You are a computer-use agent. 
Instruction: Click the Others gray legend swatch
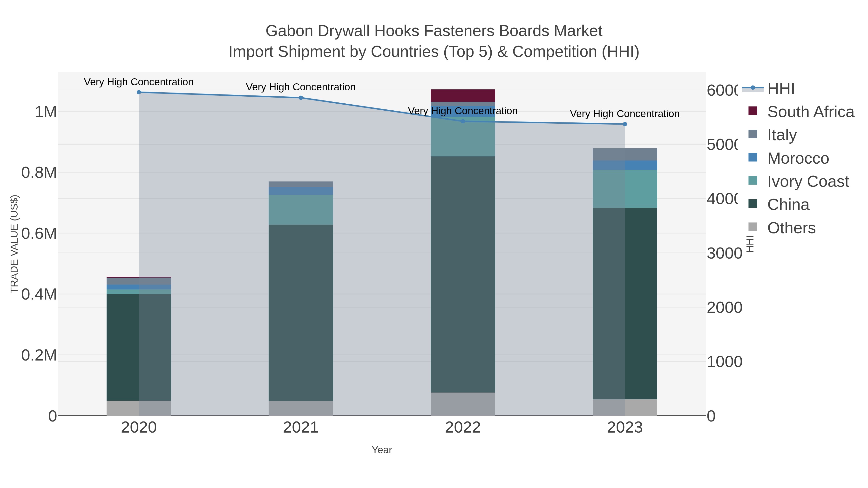pyautogui.click(x=753, y=227)
